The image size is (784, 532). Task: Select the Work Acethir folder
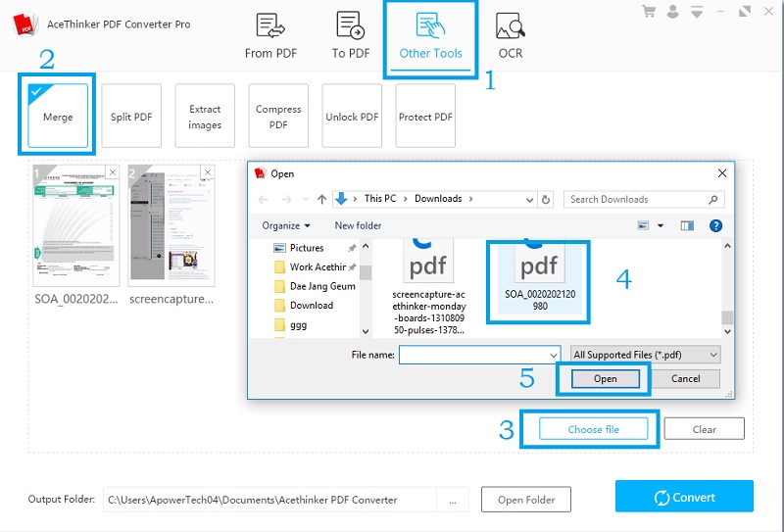coord(318,267)
